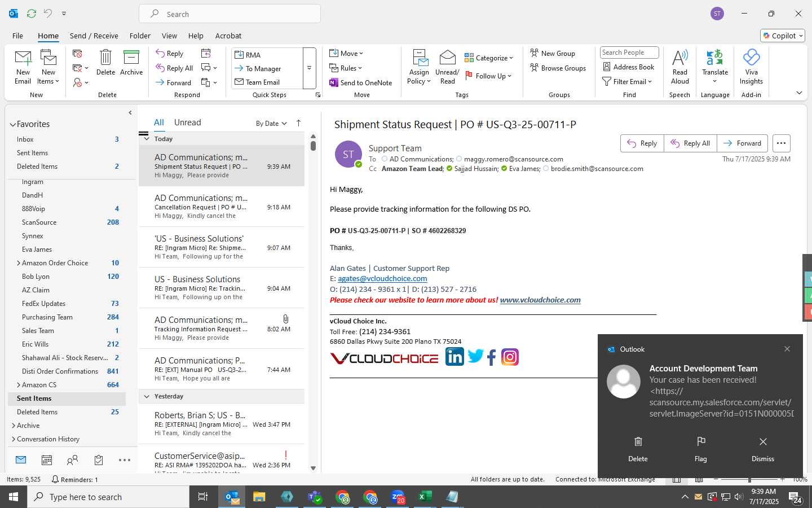Viewport: 812px width, 508px height.
Task: Click Reply All button in reading pane
Action: pyautogui.click(x=691, y=143)
